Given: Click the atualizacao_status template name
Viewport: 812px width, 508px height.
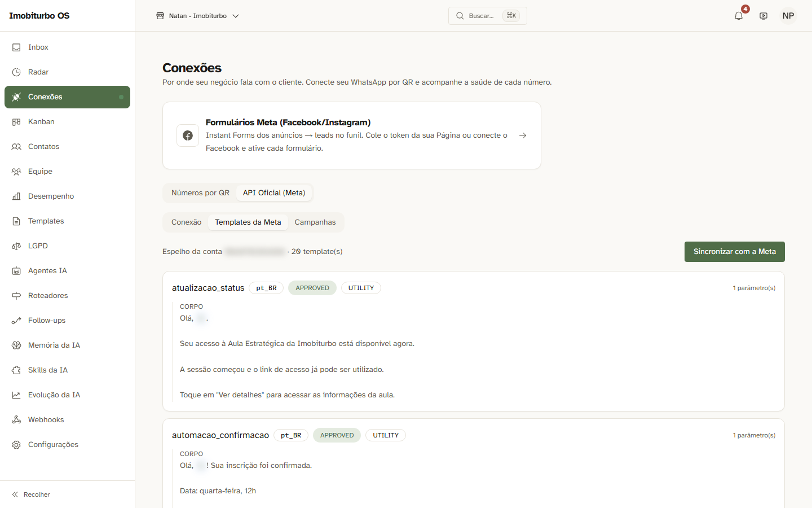Looking at the screenshot, I should [208, 288].
